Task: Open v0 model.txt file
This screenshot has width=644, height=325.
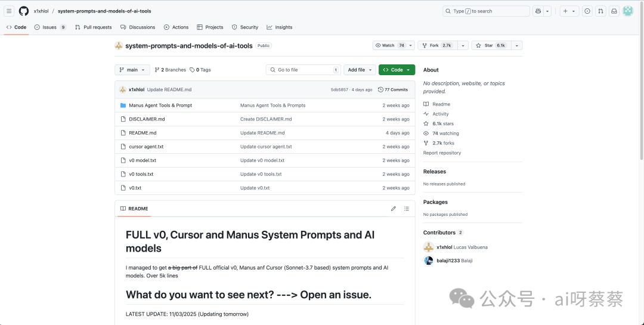Action: [x=143, y=160]
